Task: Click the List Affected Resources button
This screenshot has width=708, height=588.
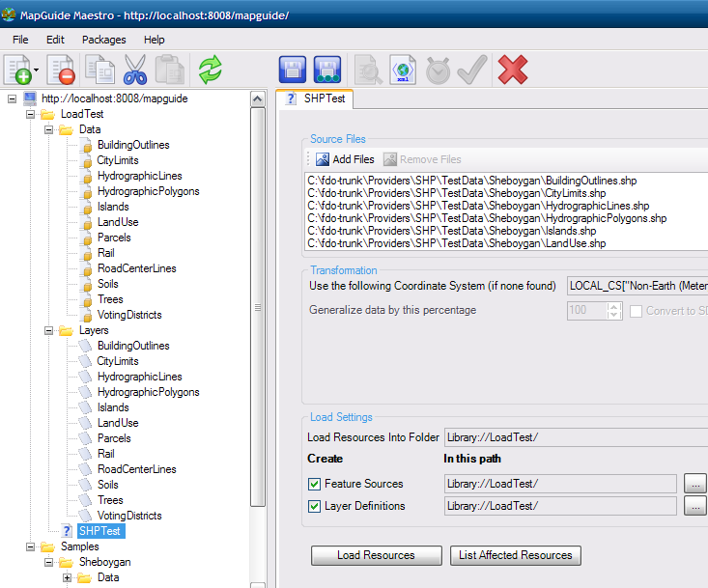Action: pyautogui.click(x=515, y=555)
